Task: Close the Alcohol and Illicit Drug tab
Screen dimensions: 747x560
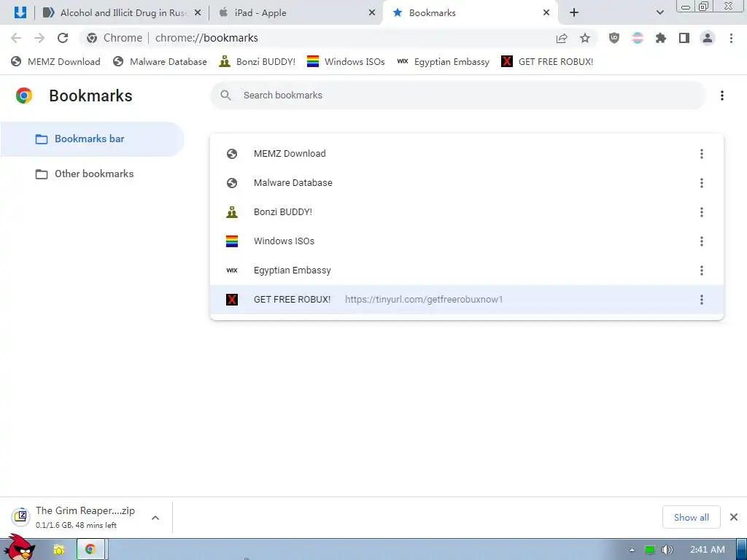Action: tap(198, 13)
